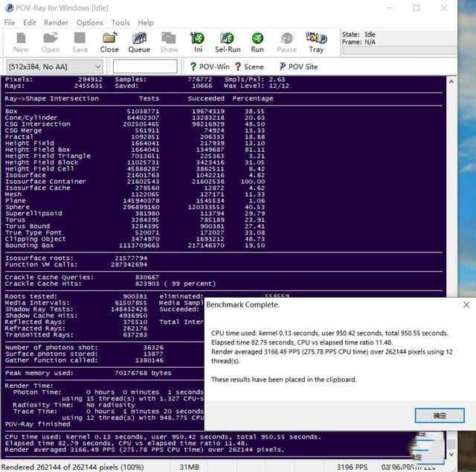Start rendering with the Run icon
The image size is (476, 472).
pos(257,42)
